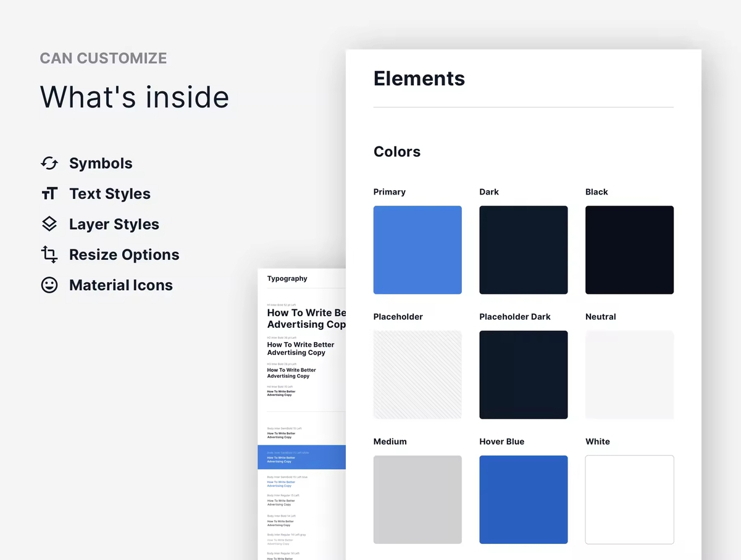Select the blue highlighted typography row
Image resolution: width=741 pixels, height=560 pixels.
point(301,457)
